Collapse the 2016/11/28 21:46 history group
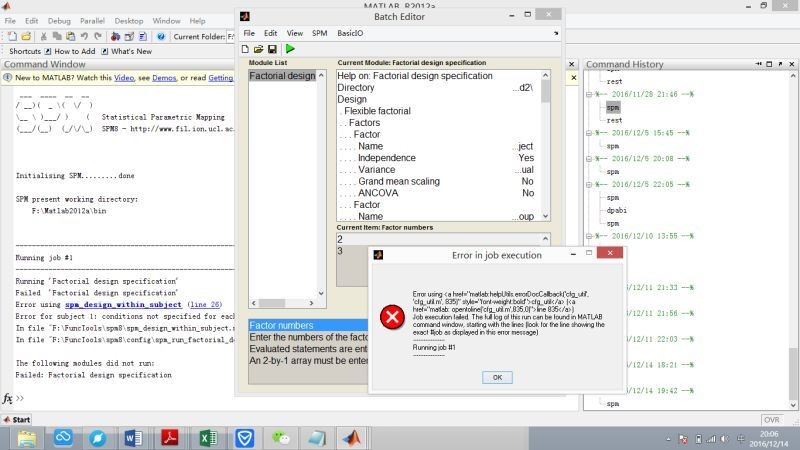This screenshot has width=800, height=450. coord(589,94)
